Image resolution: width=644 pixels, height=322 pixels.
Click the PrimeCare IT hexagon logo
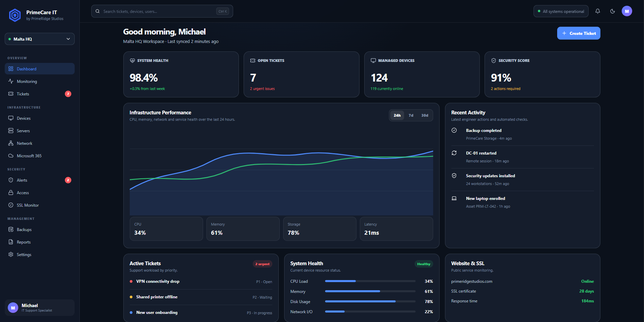(x=15, y=15)
